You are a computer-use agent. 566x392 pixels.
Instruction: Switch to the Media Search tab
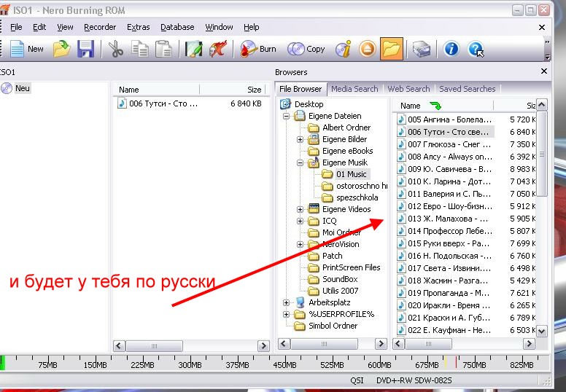[x=354, y=89]
